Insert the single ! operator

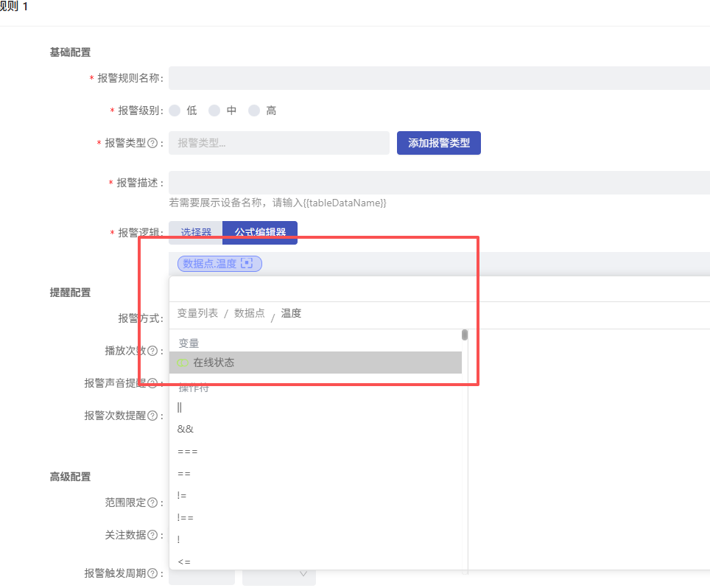pos(178,539)
